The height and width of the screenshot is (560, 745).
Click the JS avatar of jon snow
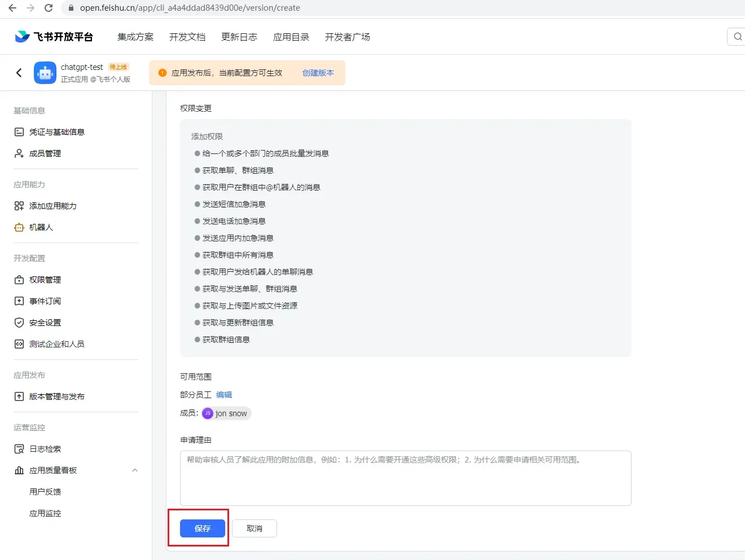(208, 413)
